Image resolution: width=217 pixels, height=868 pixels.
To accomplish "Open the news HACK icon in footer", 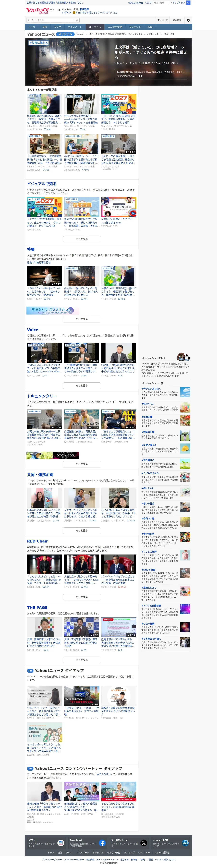I will point(185,843).
